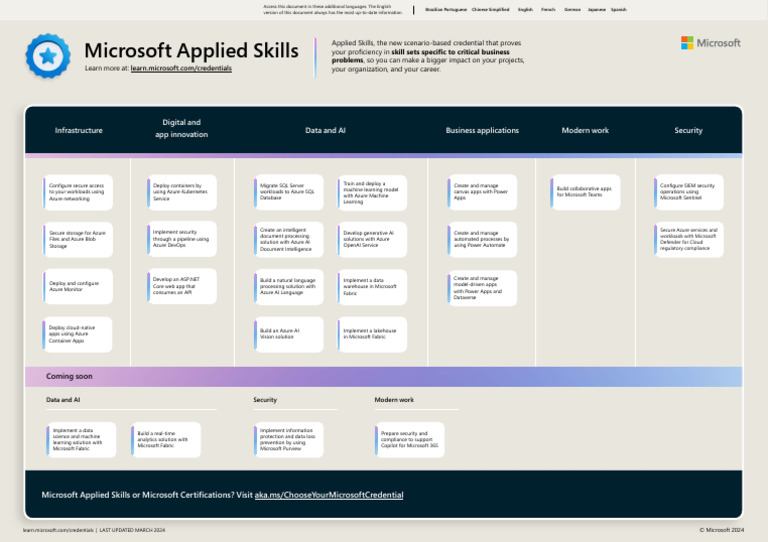Open Implement security through Azure DevOps pipeline card
The height and width of the screenshot is (542, 768).
coord(182,239)
